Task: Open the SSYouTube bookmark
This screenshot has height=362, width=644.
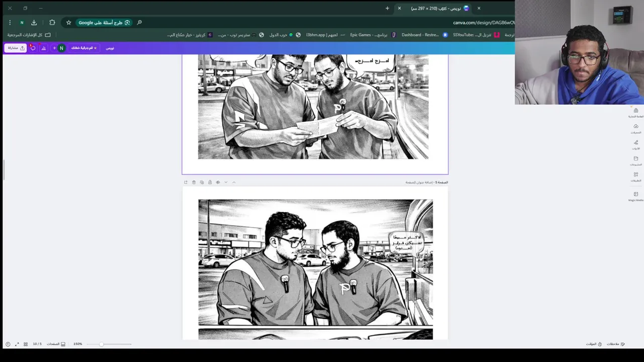Action: click(476, 35)
